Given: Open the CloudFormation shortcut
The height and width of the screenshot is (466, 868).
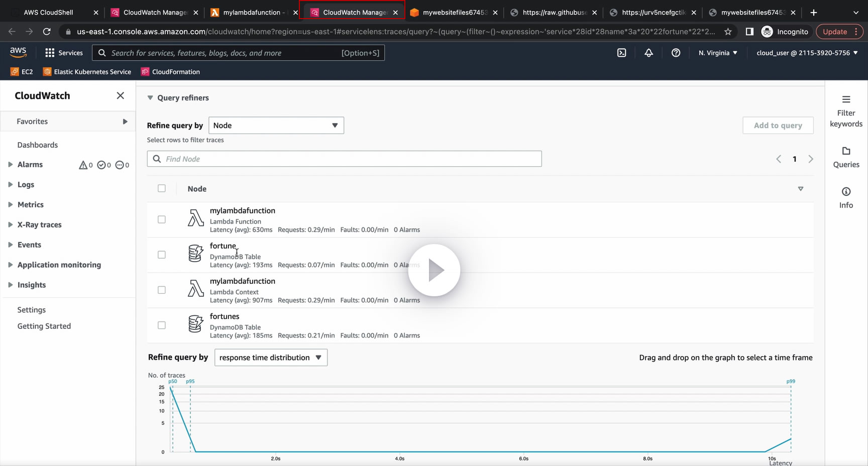Looking at the screenshot, I should coord(171,72).
